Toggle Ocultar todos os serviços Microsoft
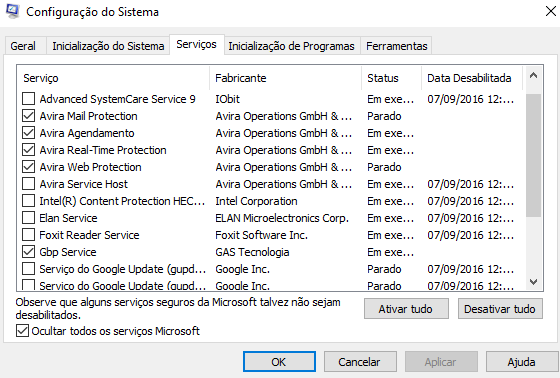 click(22, 331)
